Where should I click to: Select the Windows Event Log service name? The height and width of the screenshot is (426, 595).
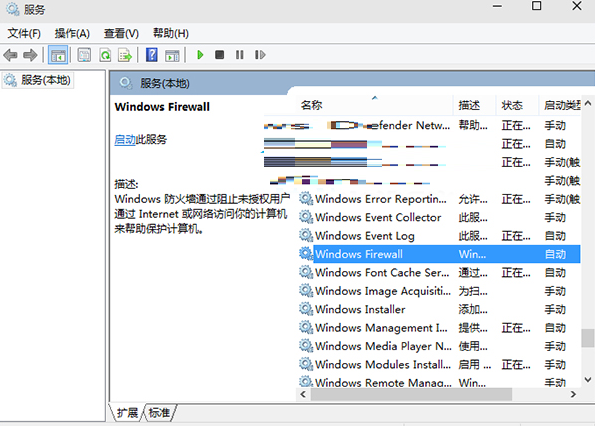tap(365, 236)
